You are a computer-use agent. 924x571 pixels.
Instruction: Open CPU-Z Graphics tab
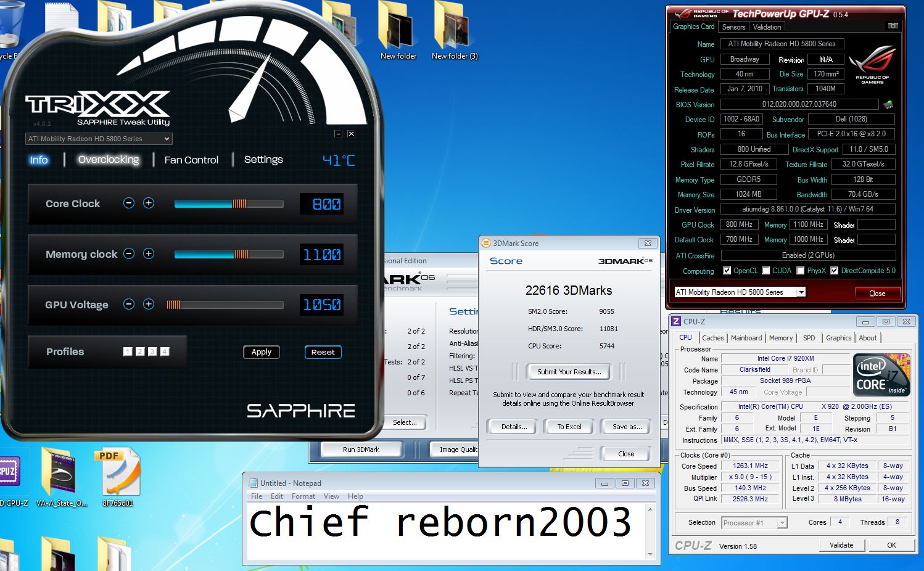pos(838,338)
